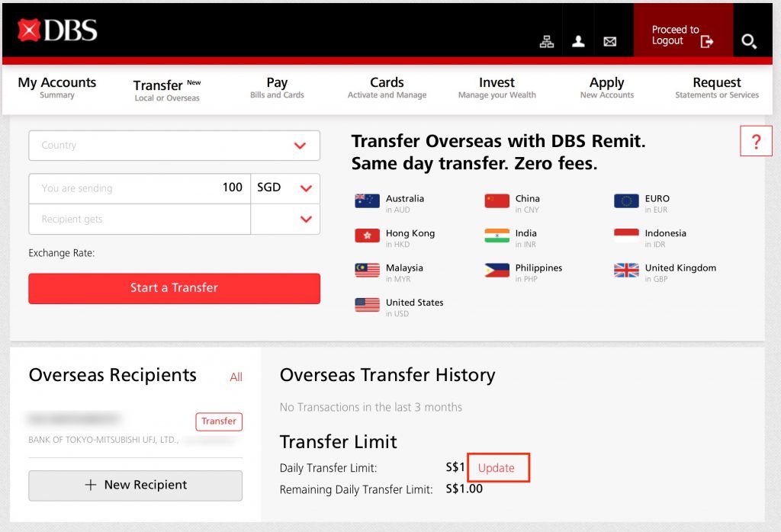The width and height of the screenshot is (781, 532).
Task: Open the user profile icon
Action: pyautogui.click(x=578, y=41)
